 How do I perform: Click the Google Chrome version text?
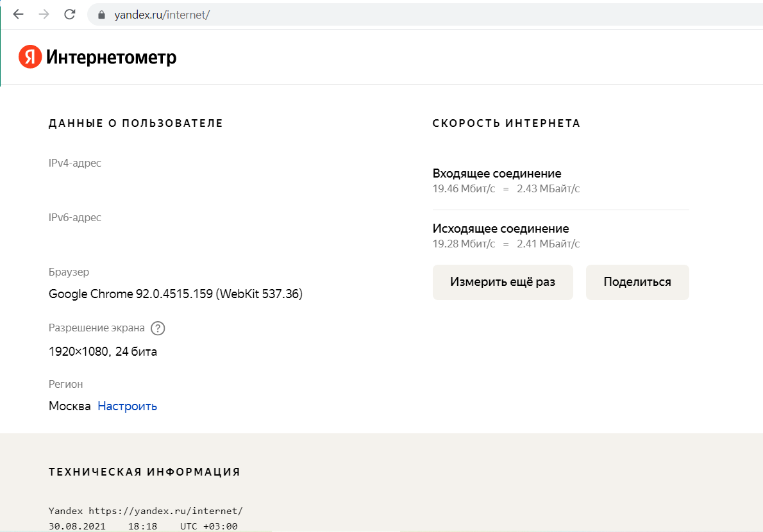175,294
